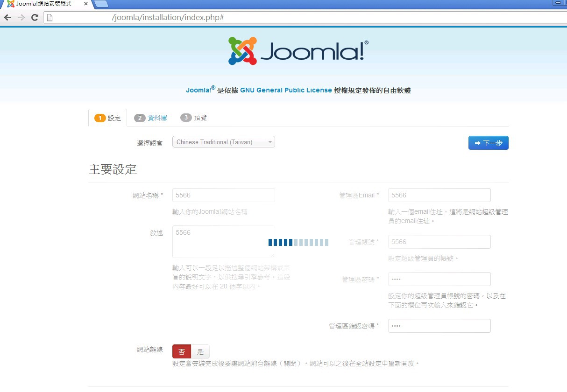Open GNU General Public License link
567x392 pixels.
coord(286,90)
